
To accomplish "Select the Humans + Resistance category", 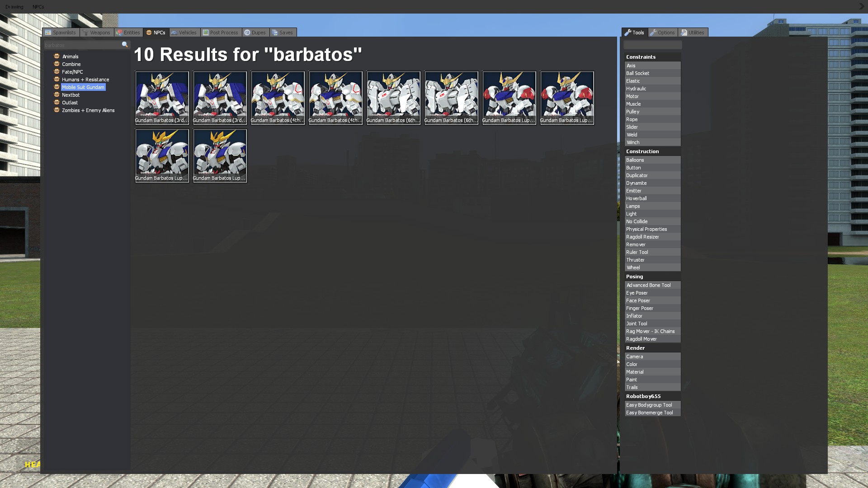I will pyautogui.click(x=85, y=80).
